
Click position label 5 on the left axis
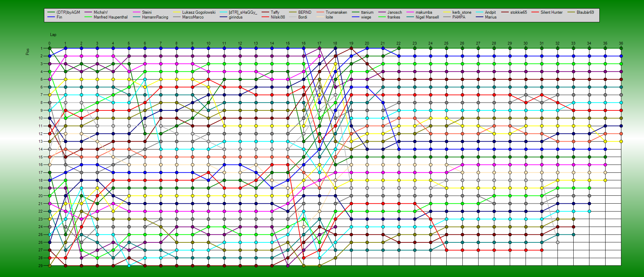42,79
